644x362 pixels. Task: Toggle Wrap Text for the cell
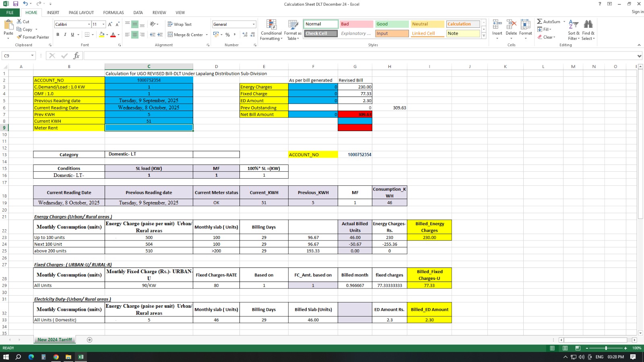180,24
